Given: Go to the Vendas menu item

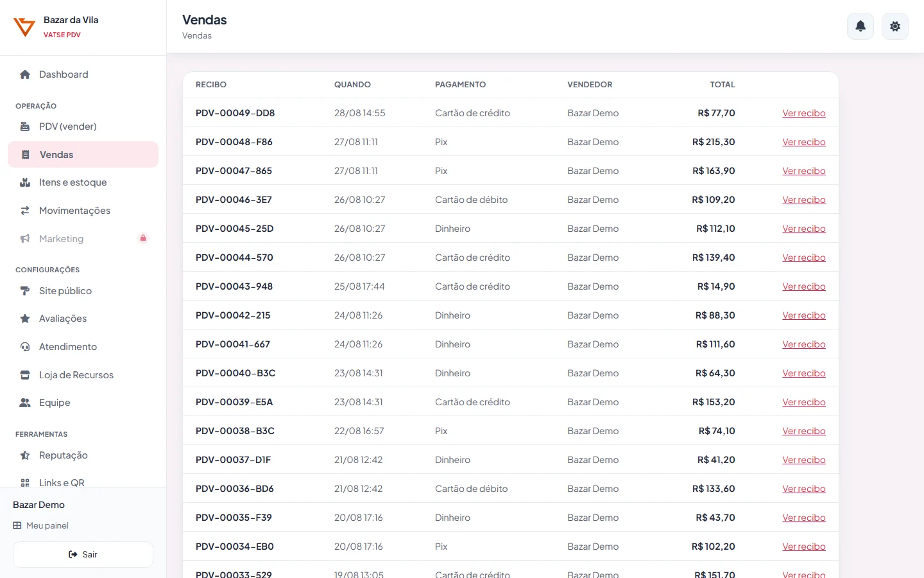Looking at the screenshot, I should pos(83,155).
